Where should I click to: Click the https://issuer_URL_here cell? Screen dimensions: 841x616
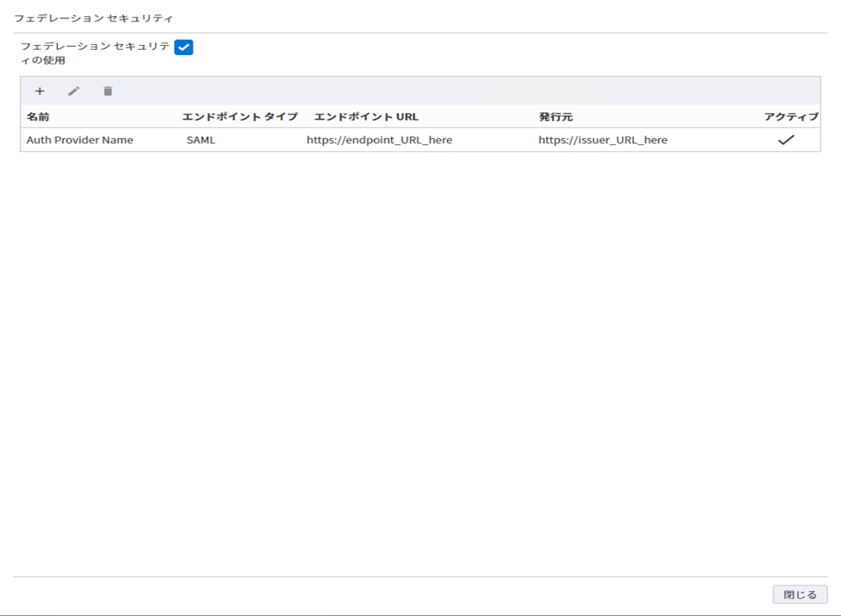(x=603, y=140)
